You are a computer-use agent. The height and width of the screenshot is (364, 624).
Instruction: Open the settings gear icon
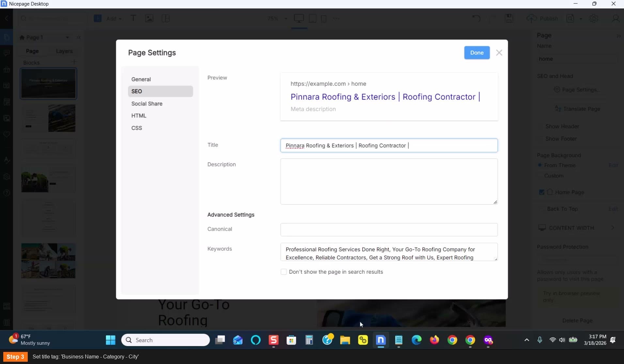594,19
